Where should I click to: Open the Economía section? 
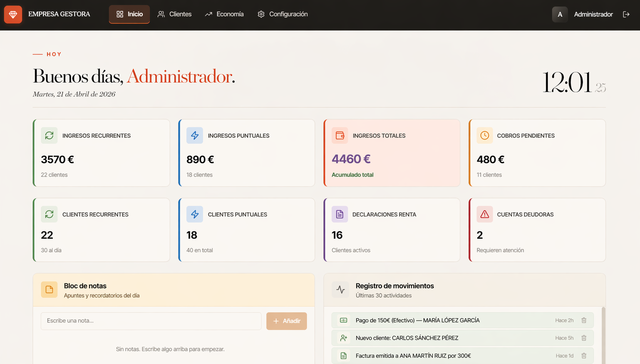coord(224,14)
